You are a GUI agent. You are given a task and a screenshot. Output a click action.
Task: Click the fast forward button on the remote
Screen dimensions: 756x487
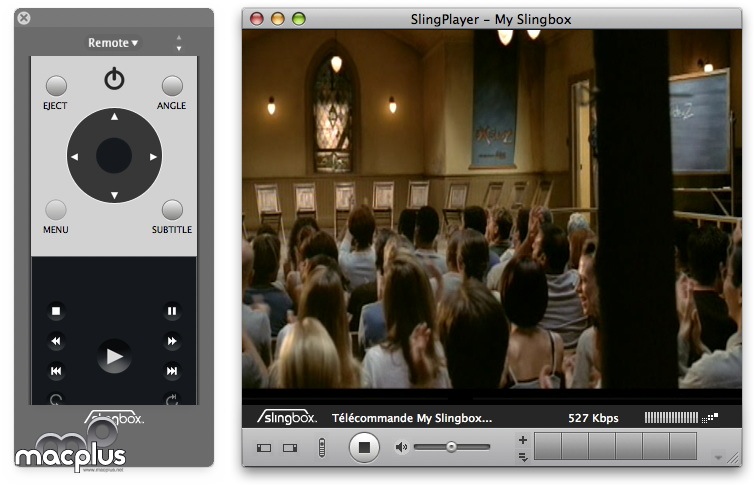pos(172,341)
